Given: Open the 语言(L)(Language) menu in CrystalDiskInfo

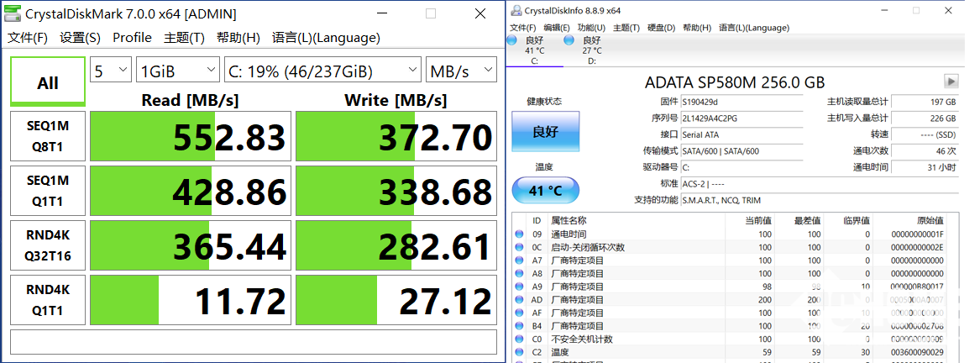Looking at the screenshot, I should coord(755,27).
